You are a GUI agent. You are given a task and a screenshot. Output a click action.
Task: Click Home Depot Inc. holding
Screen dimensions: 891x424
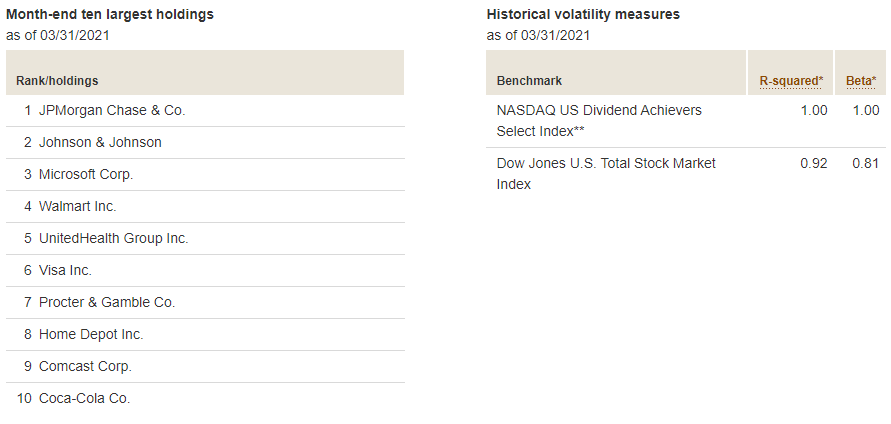(91, 334)
